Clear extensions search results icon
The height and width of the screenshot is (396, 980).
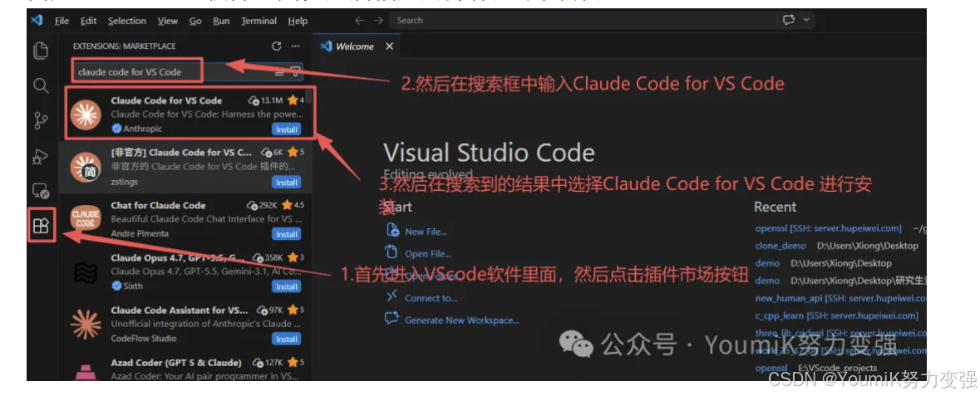point(280,72)
